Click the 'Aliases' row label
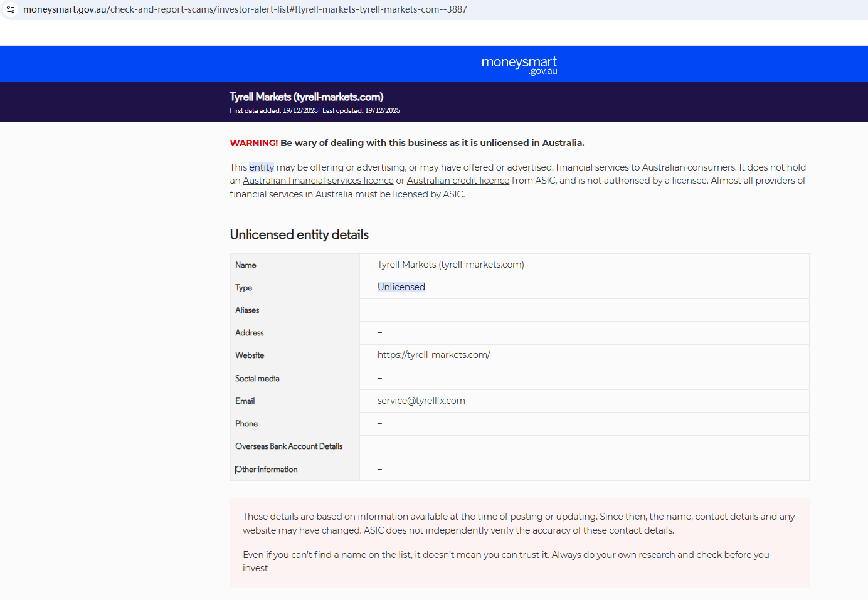This screenshot has width=868, height=600. coord(247,310)
